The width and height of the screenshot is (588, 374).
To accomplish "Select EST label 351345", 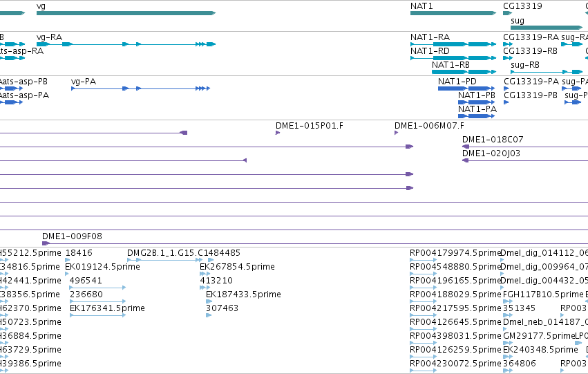I will (x=519, y=308).
